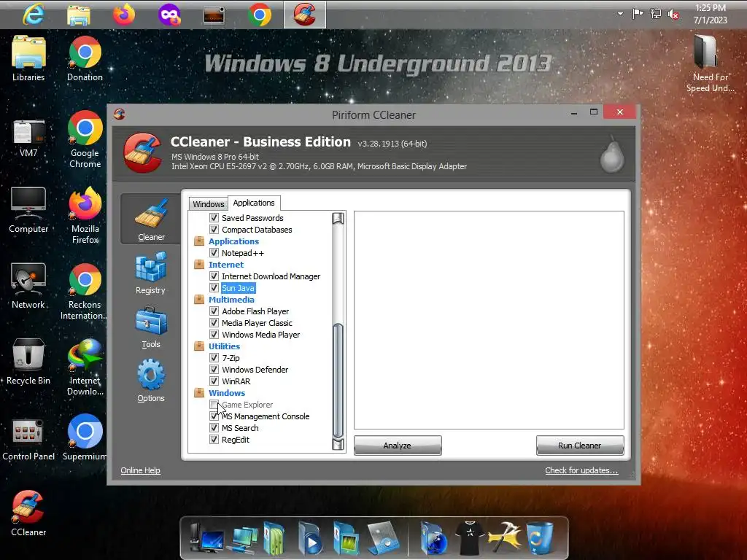Image resolution: width=747 pixels, height=560 pixels.
Task: Click the Utilities category header
Action: point(224,346)
